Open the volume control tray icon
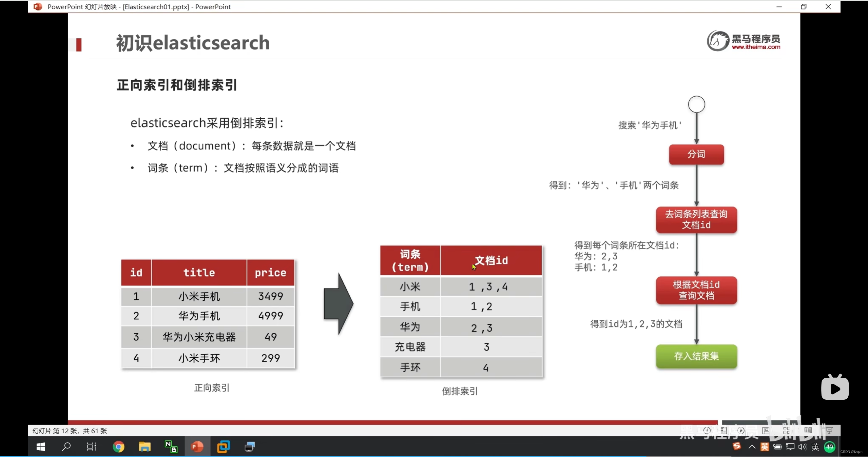 coord(802,447)
